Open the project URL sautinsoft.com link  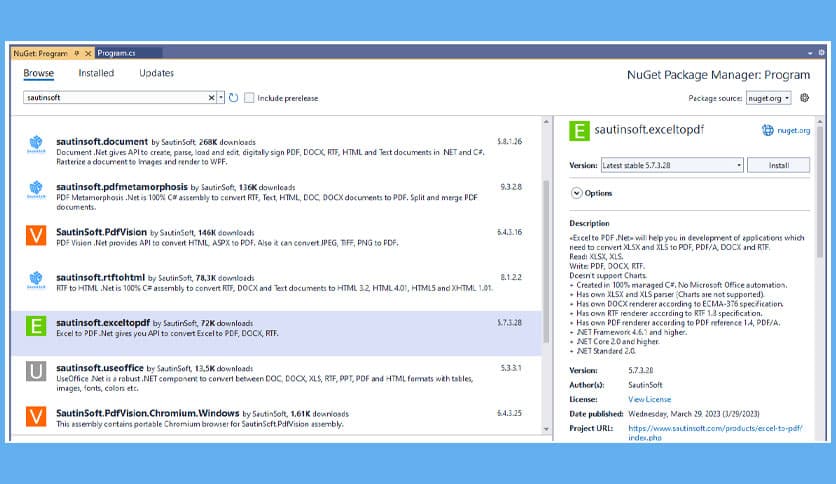pyautogui.click(x=715, y=432)
